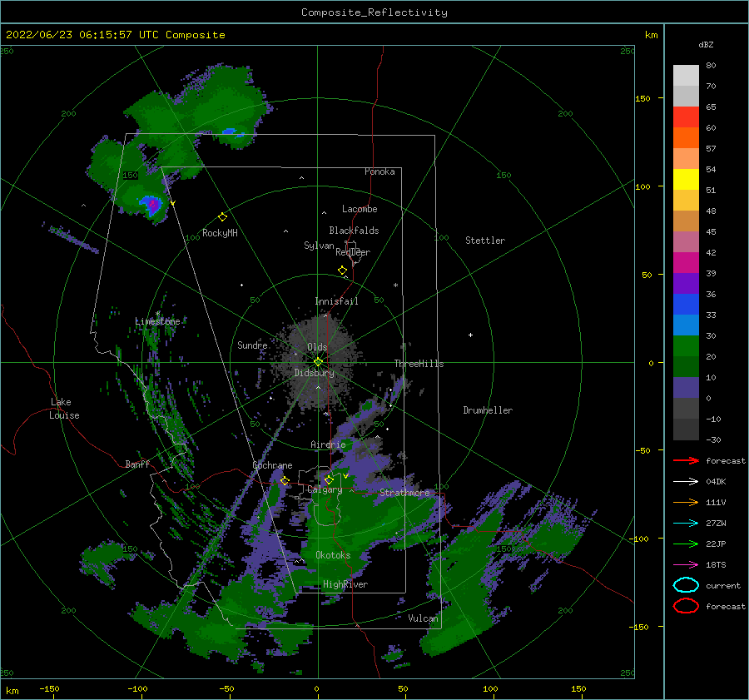Select the 20 dBZ green color swatch
Viewport: 749px width, 700px height.
(x=686, y=345)
